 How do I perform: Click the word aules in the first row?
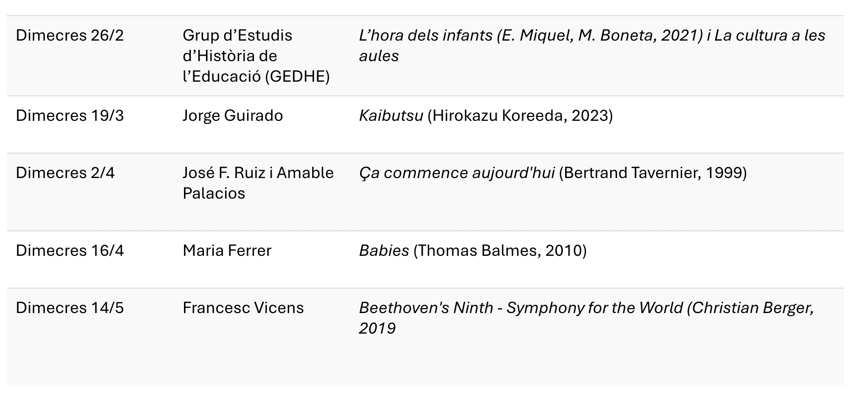[x=379, y=56]
